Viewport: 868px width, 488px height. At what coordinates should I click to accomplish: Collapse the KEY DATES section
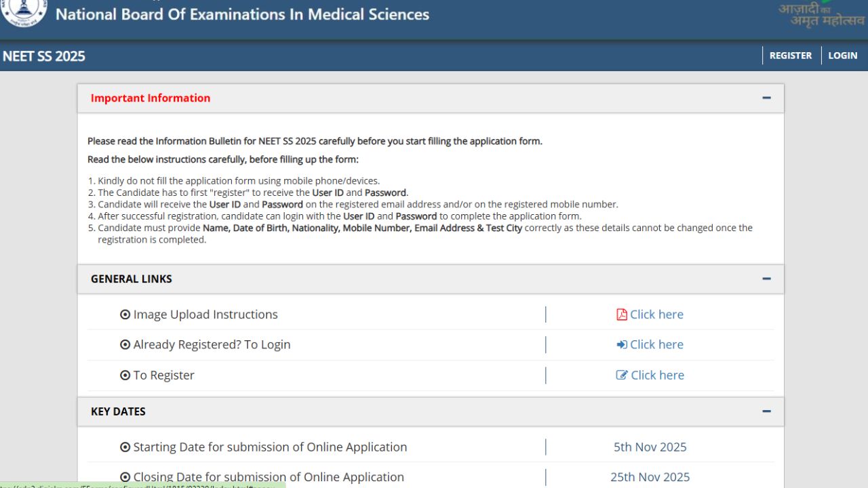pyautogui.click(x=766, y=411)
